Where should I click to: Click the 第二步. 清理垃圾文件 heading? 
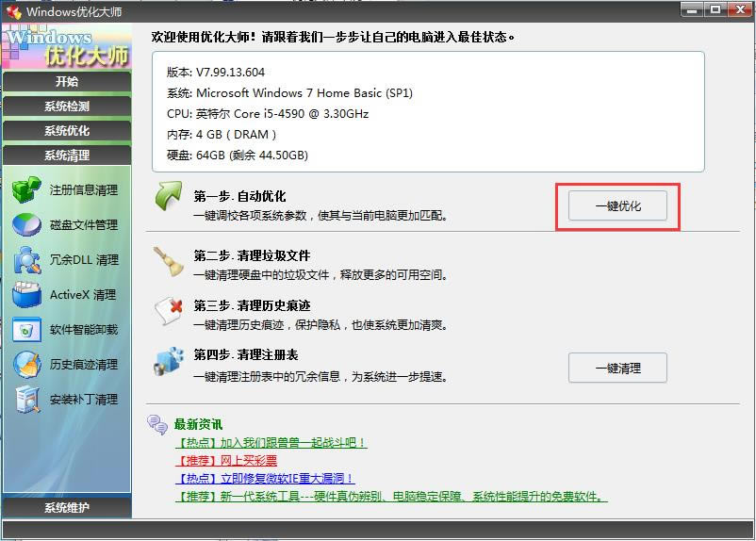point(252,255)
